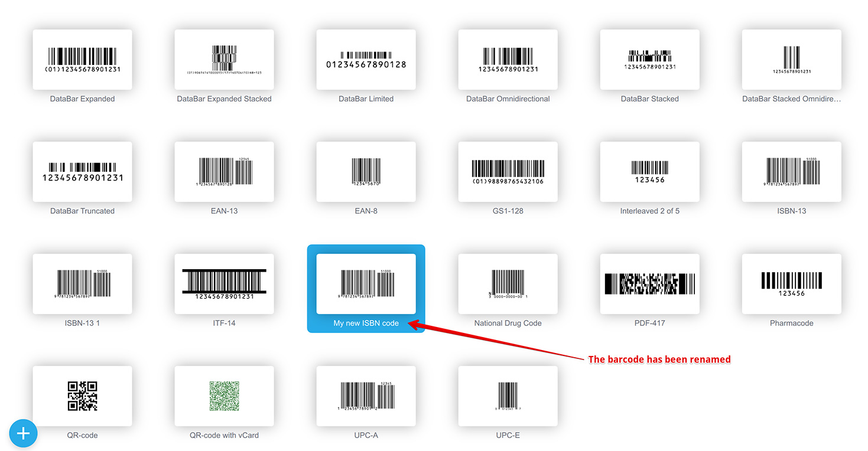Select the PDF-417 barcode
This screenshot has height=451, width=868.
coord(649,283)
